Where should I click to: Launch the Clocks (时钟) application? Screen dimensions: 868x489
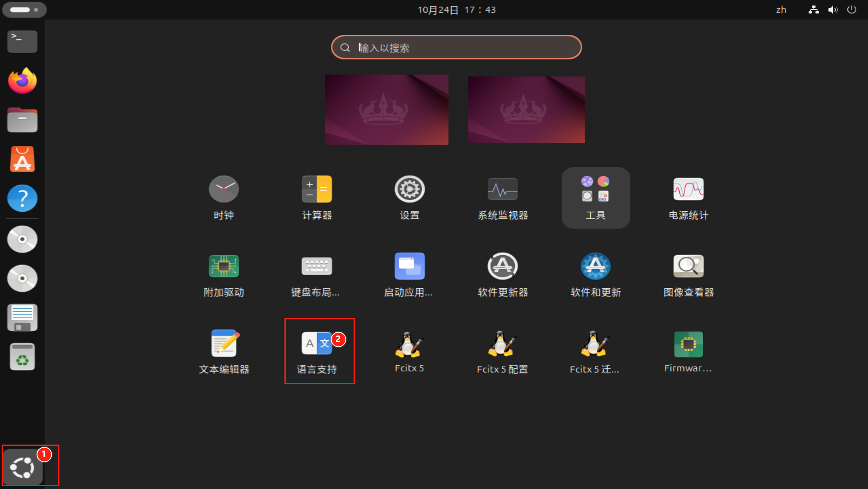223,189
